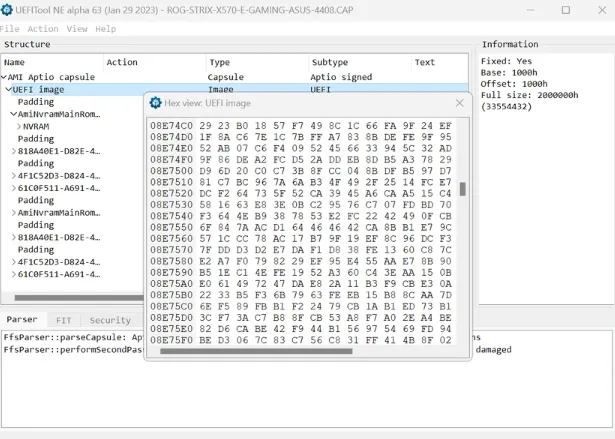
Task: Click hex offset 08E7500 row
Action: pos(301,171)
